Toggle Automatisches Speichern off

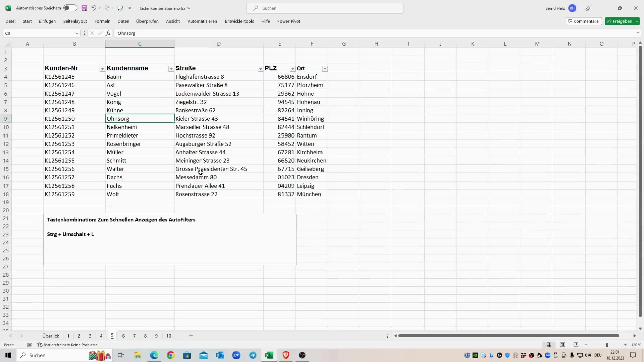[x=70, y=8]
